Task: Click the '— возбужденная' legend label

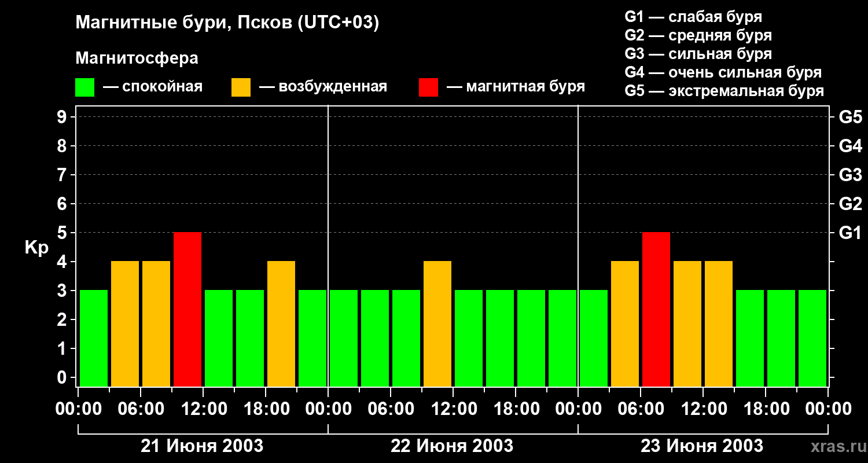Action: [323, 87]
